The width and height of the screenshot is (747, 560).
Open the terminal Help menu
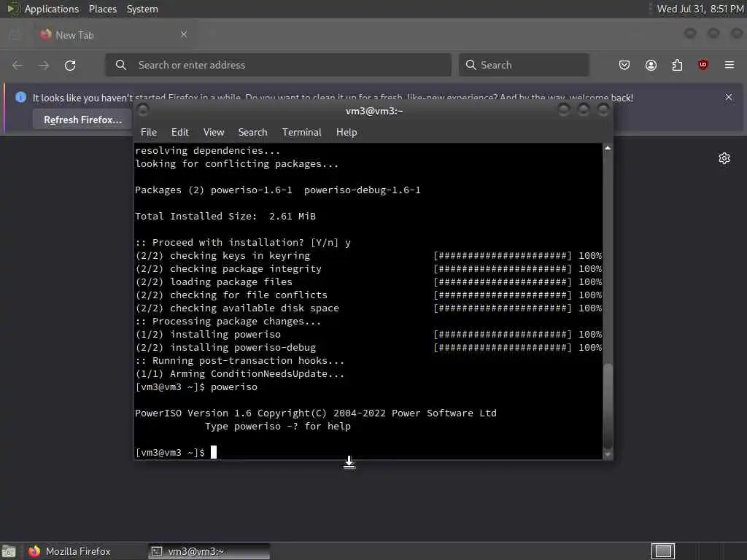347,133
